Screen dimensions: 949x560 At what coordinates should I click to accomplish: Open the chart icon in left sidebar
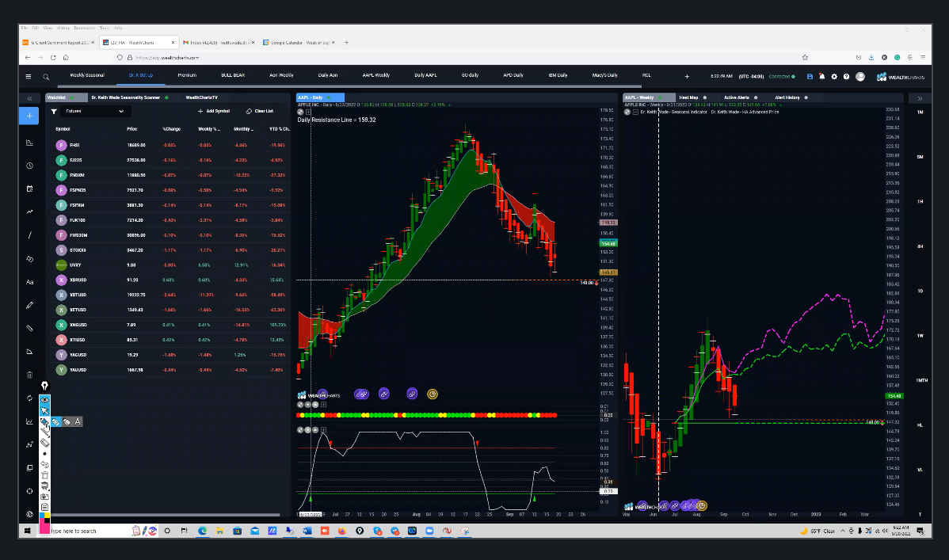click(29, 143)
